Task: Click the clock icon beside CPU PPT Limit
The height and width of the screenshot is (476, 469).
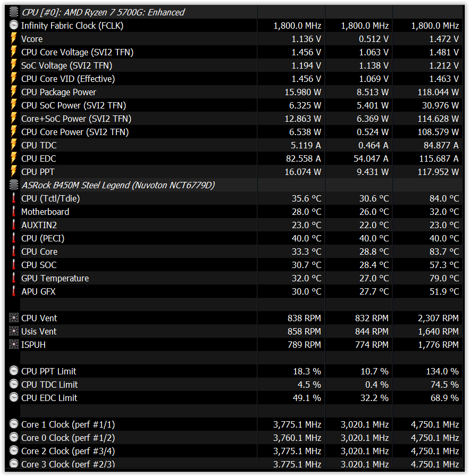Action: click(x=14, y=371)
